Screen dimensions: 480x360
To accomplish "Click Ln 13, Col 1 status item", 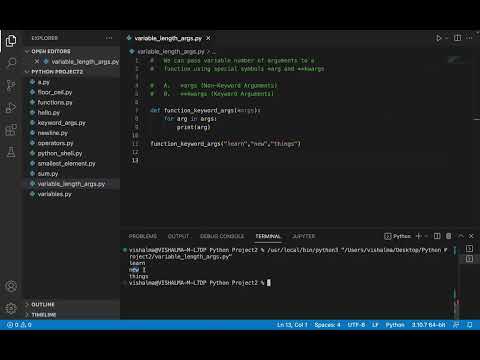I will (x=292, y=325).
